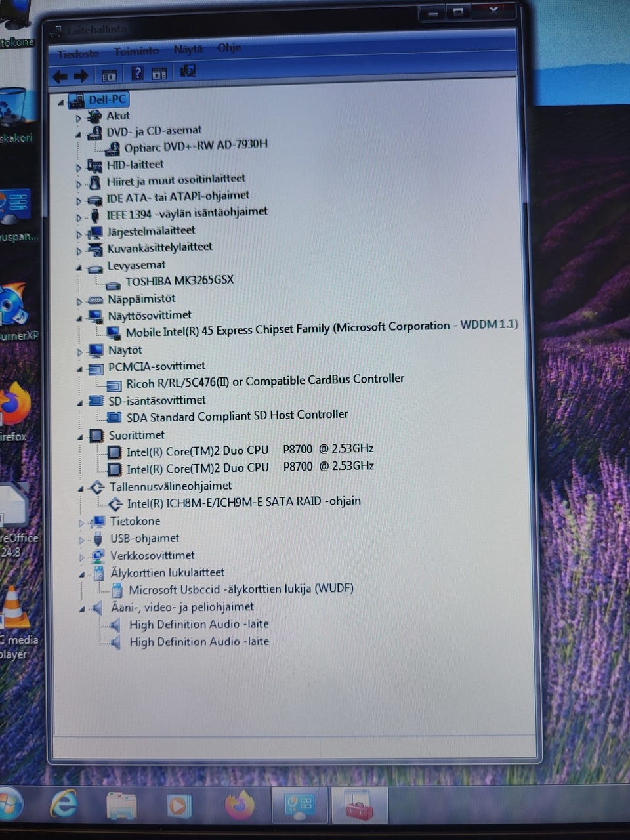
Task: Open the Näytä menu
Action: (188, 49)
